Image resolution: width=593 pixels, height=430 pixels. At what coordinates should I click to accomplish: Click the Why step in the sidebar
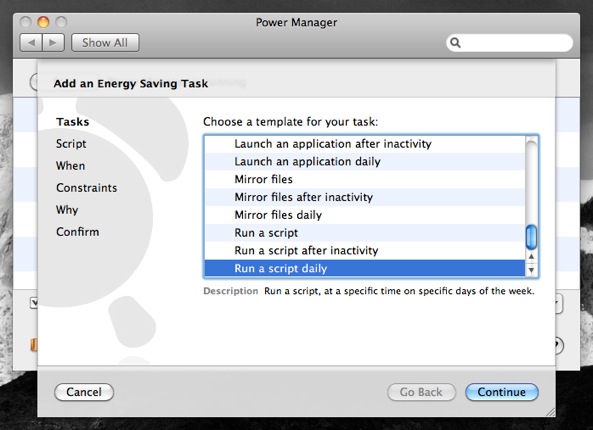67,210
